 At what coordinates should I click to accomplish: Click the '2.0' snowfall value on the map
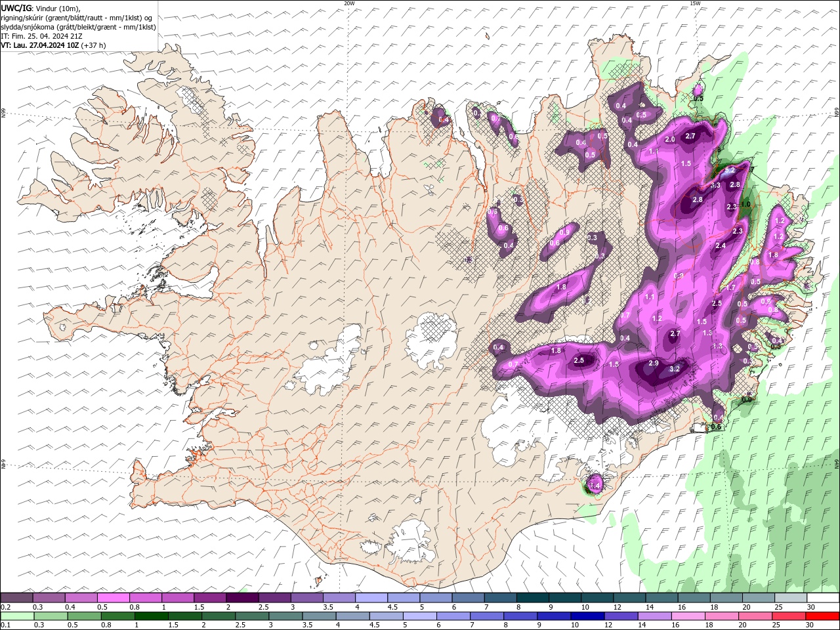[670, 139]
